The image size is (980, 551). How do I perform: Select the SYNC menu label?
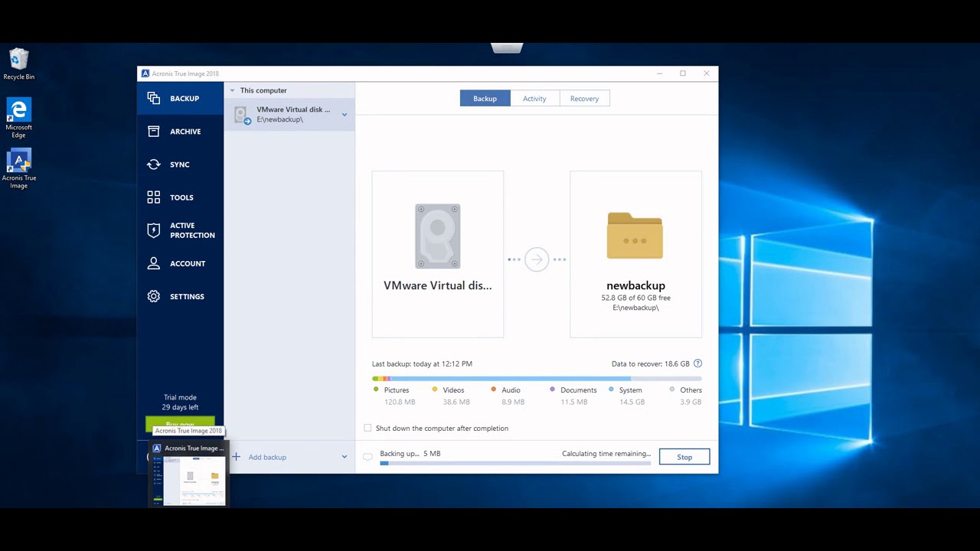click(x=180, y=165)
